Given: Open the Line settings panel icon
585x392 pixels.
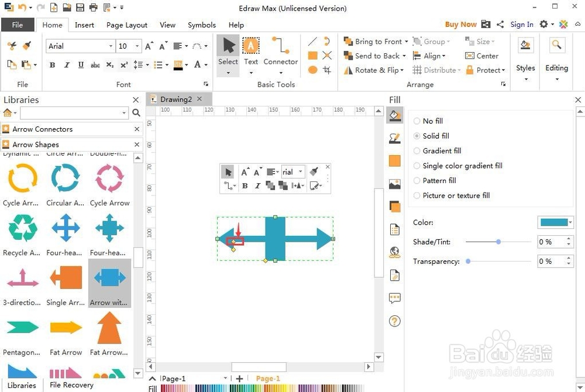Looking at the screenshot, I should pos(395,139).
